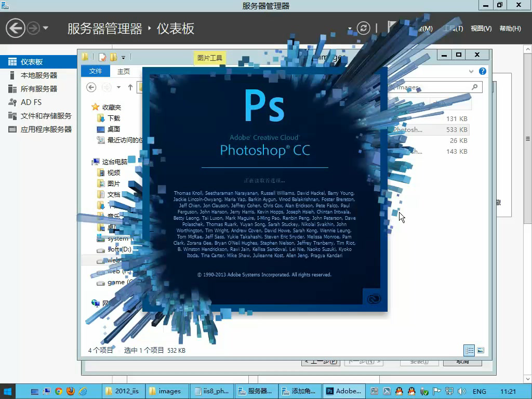The height and width of the screenshot is (399, 532).
Task: Open the clock showing 11:21
Action: point(508,392)
